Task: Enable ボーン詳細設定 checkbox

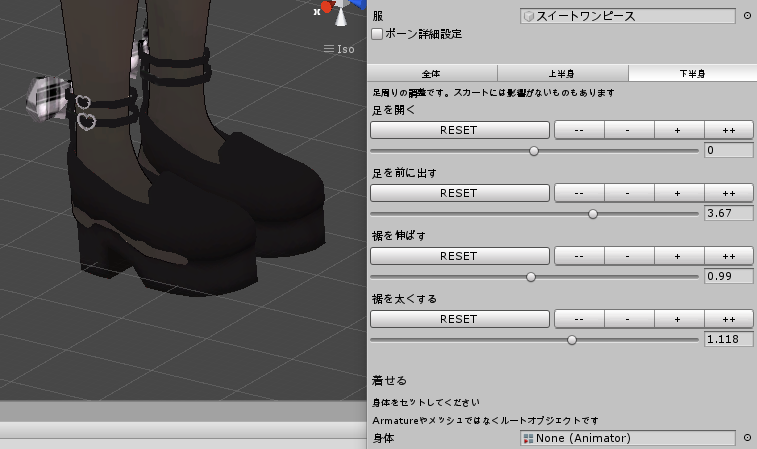Action: pos(377,34)
